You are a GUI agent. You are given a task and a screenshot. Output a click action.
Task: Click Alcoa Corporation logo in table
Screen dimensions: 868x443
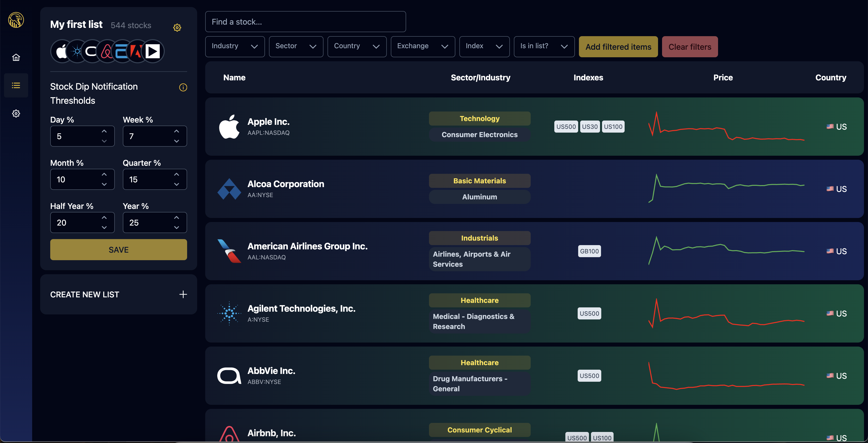(229, 189)
